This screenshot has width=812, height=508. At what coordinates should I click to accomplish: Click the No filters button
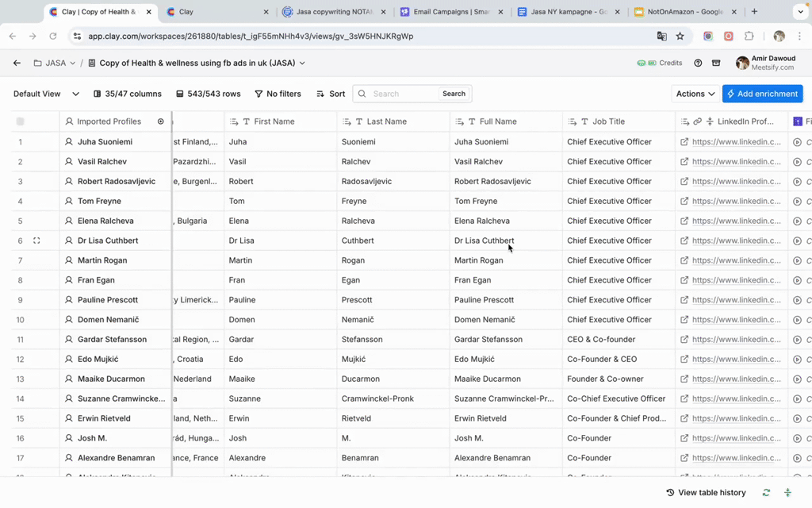[x=278, y=94]
